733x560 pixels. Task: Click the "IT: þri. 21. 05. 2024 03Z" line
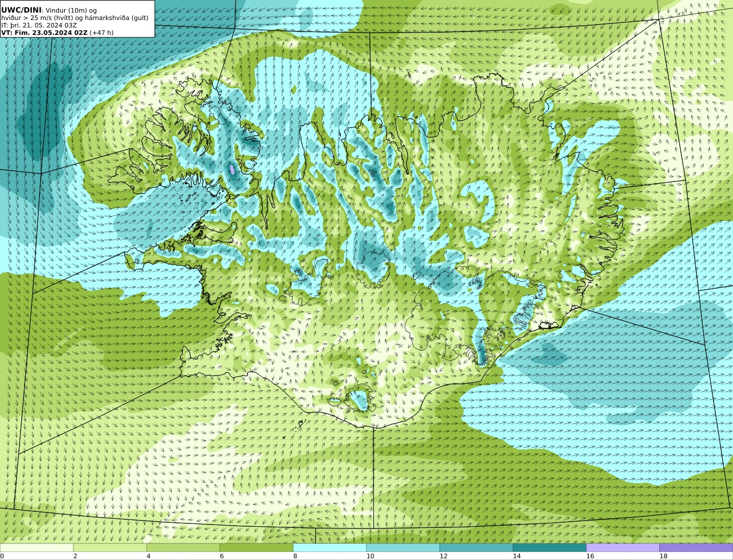point(39,25)
